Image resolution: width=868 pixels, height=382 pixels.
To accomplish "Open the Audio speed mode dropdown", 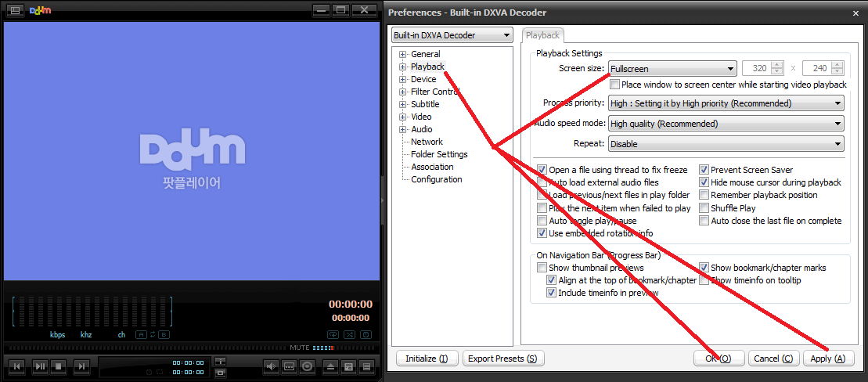I will (726, 124).
